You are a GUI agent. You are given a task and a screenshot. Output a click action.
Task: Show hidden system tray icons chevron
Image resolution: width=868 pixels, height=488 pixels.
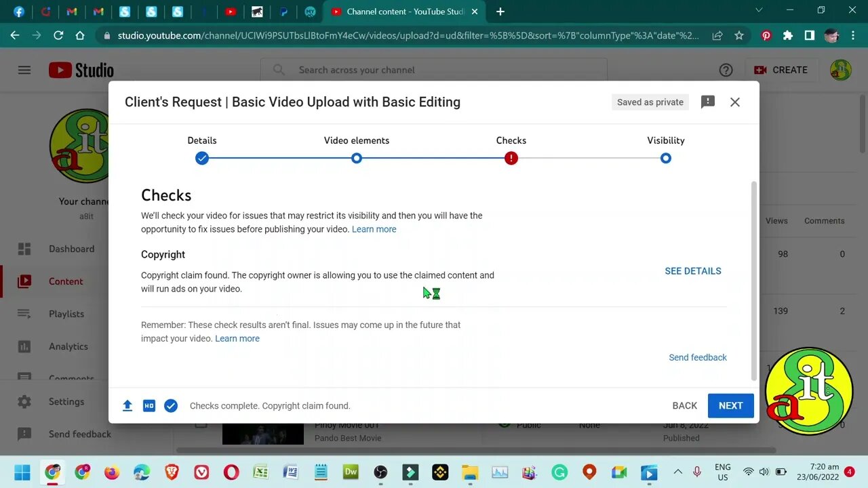[677, 472]
